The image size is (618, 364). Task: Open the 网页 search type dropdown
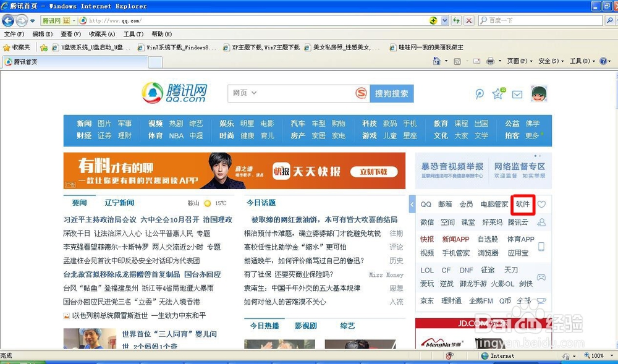245,93
